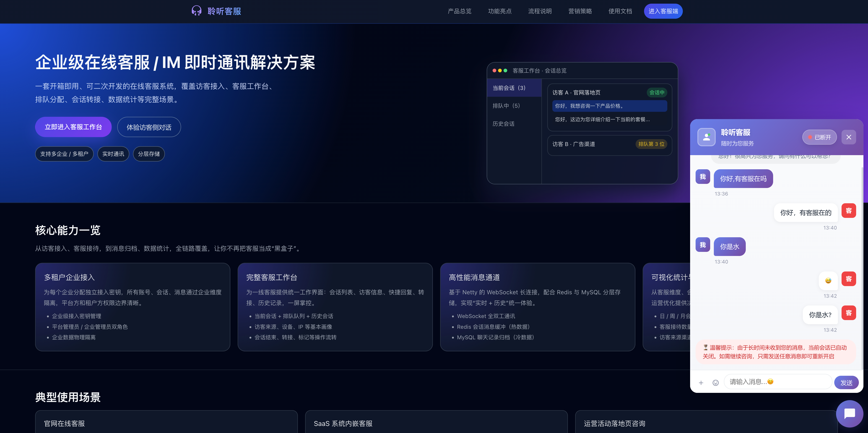Image resolution: width=868 pixels, height=433 pixels.
Task: Open the emoji picker icon next to message input
Action: [x=715, y=382]
